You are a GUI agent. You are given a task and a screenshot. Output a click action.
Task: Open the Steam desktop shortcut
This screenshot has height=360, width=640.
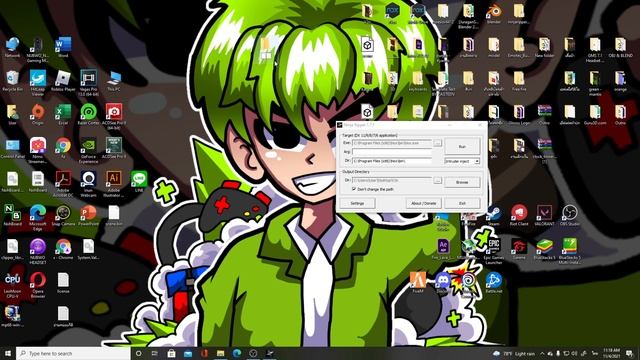[x=494, y=216]
